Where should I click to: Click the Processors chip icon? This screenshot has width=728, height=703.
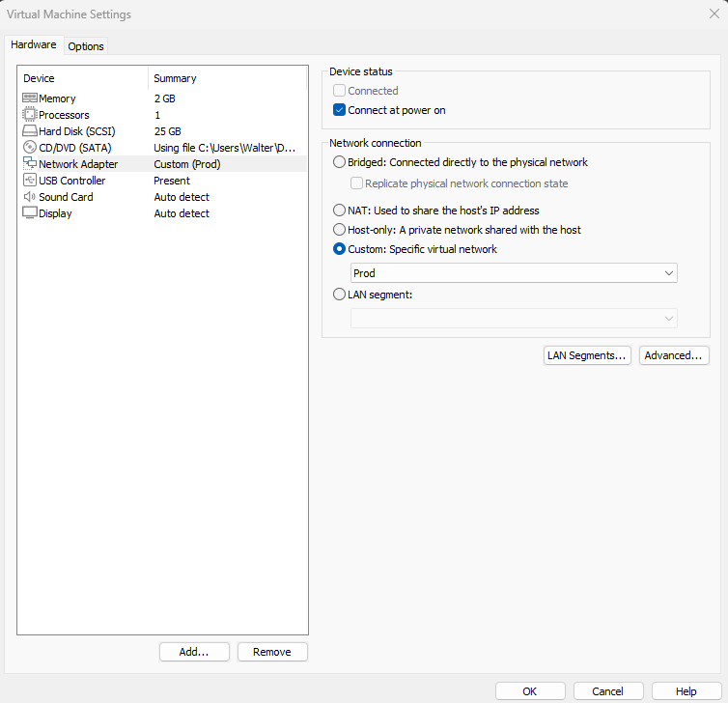pos(30,115)
